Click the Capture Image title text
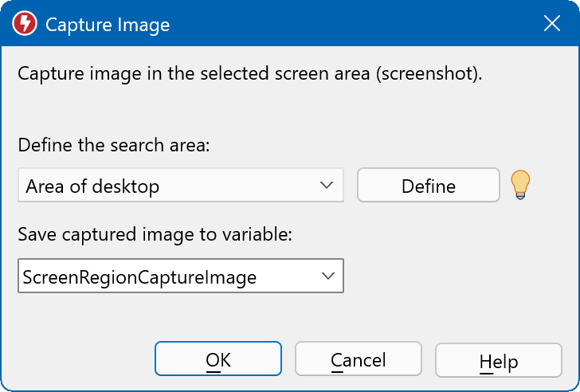The width and height of the screenshot is (580, 392). click(x=108, y=25)
